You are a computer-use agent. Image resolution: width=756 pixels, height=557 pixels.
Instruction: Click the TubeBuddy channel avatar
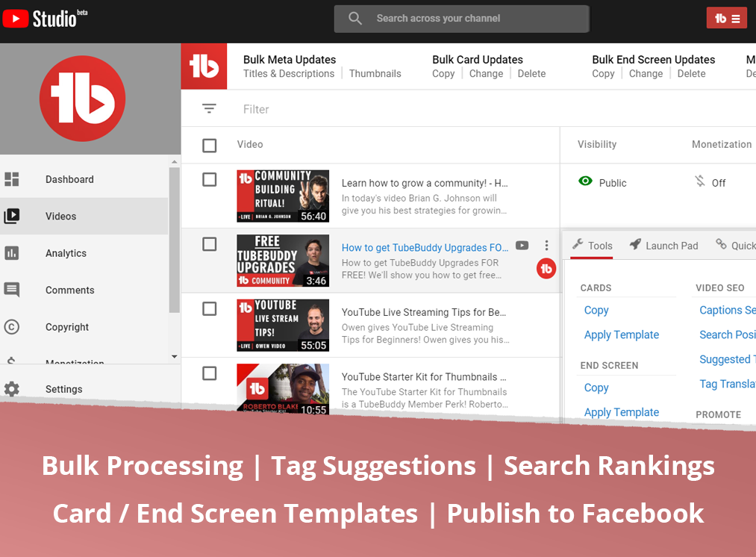click(82, 99)
